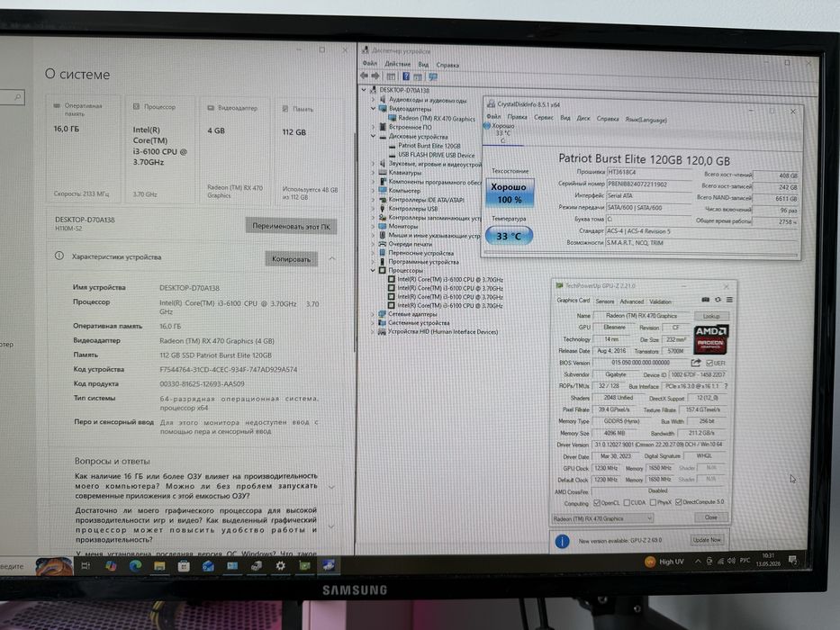Click the Bus Interface question mark in GPU-Z
840x630 pixels.
(726, 386)
